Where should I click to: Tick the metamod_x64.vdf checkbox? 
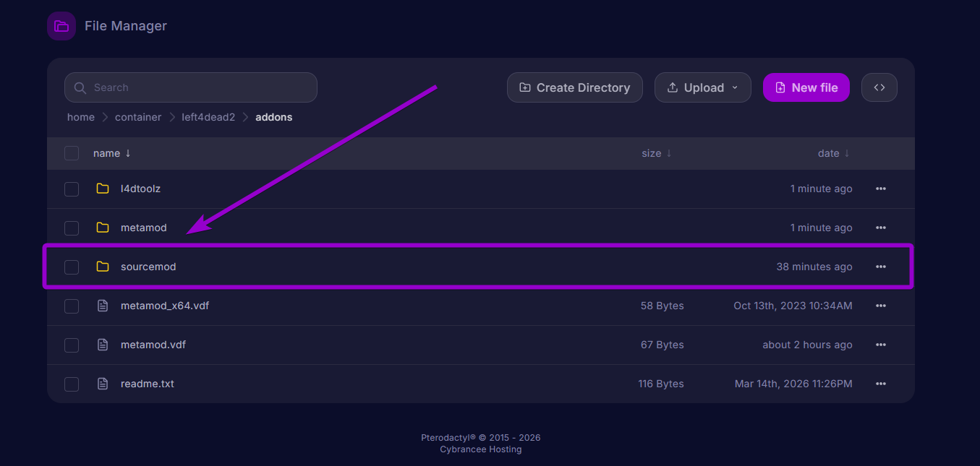[x=72, y=306]
